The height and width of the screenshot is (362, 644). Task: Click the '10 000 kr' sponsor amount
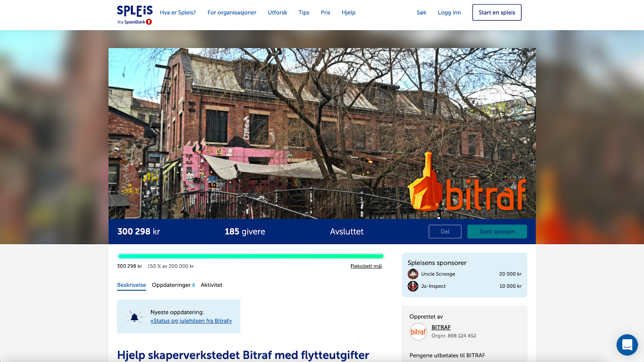pos(510,286)
